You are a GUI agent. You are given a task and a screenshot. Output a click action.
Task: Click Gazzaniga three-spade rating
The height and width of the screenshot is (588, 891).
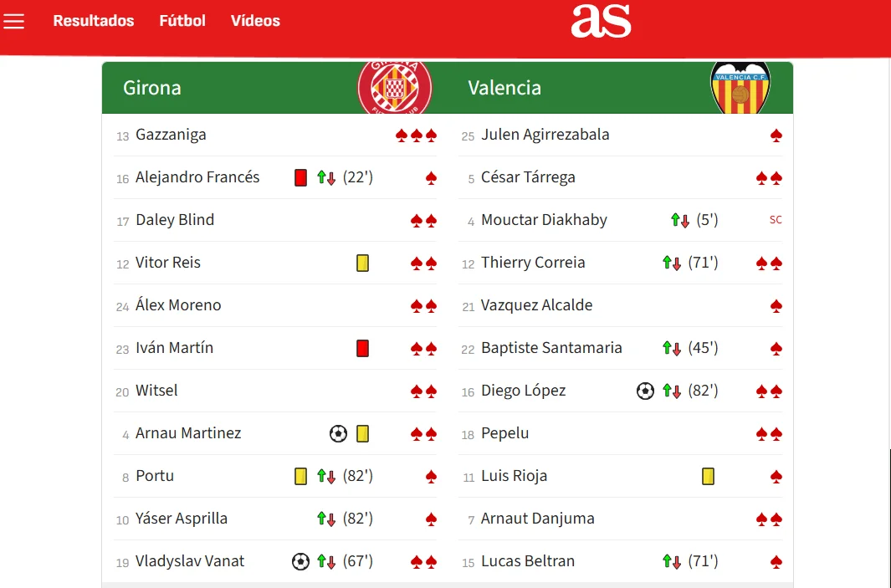coord(417,135)
